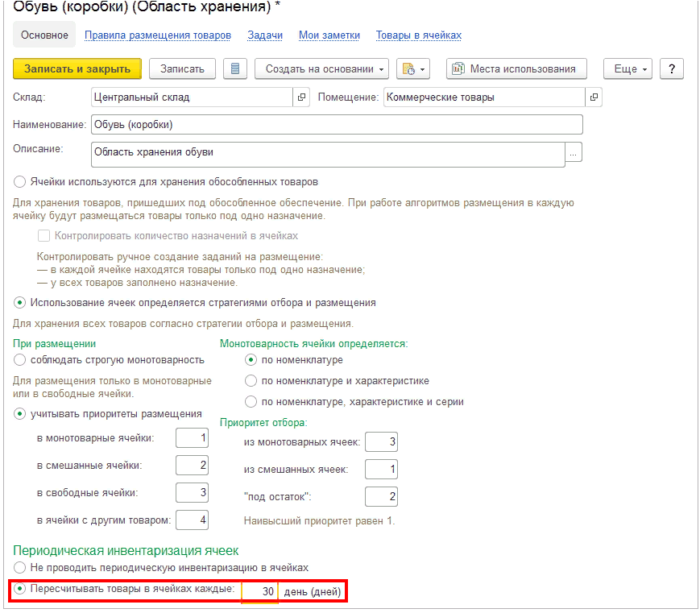Click the 30 days recount input field
Screen dimensions: 700x613
tap(259, 591)
